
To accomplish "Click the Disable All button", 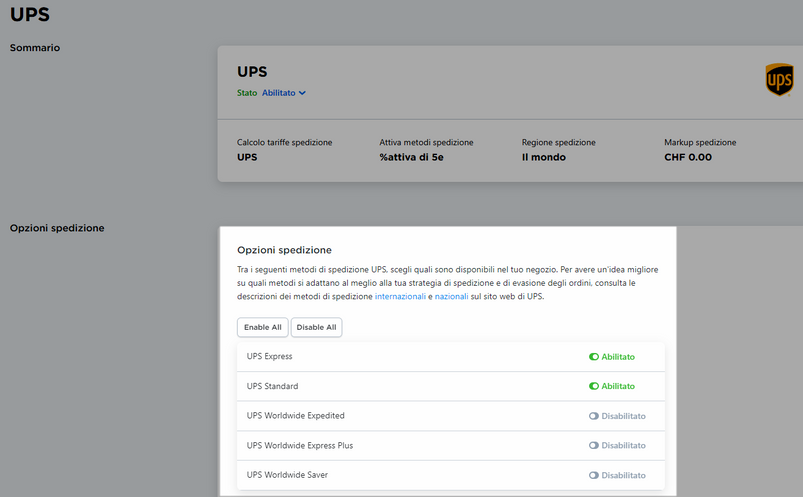I will pyautogui.click(x=316, y=327).
